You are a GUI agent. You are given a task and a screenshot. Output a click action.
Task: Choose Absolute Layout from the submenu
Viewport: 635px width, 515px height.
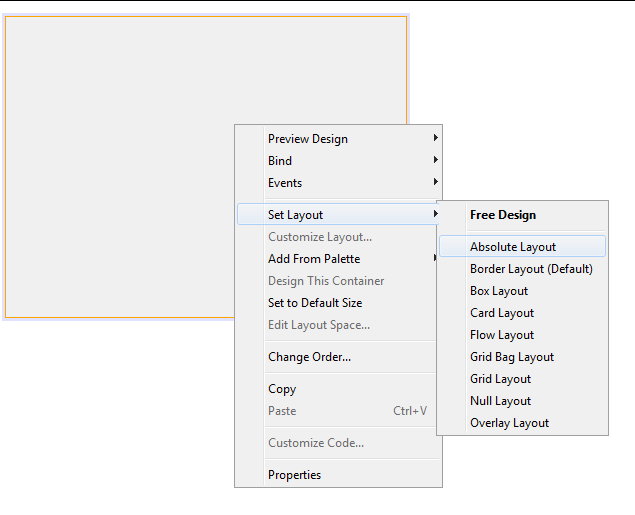522,246
